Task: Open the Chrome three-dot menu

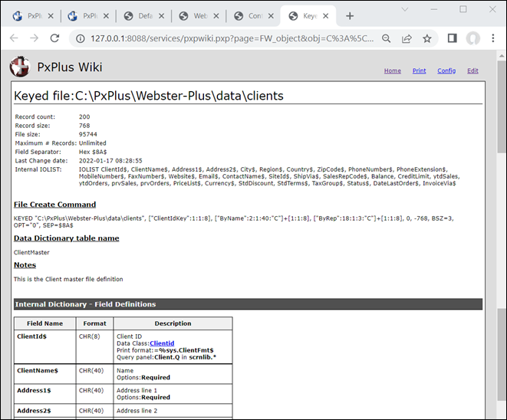Action: [492, 38]
